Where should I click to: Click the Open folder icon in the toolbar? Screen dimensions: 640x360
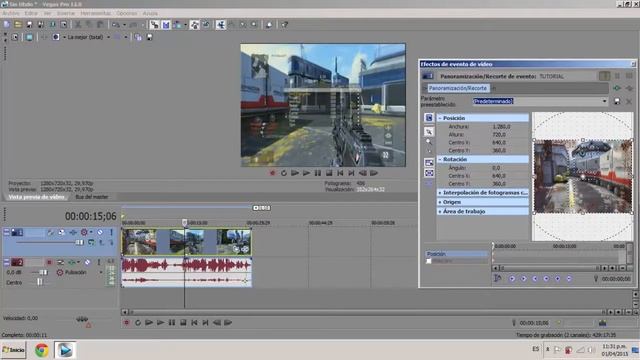(18, 25)
